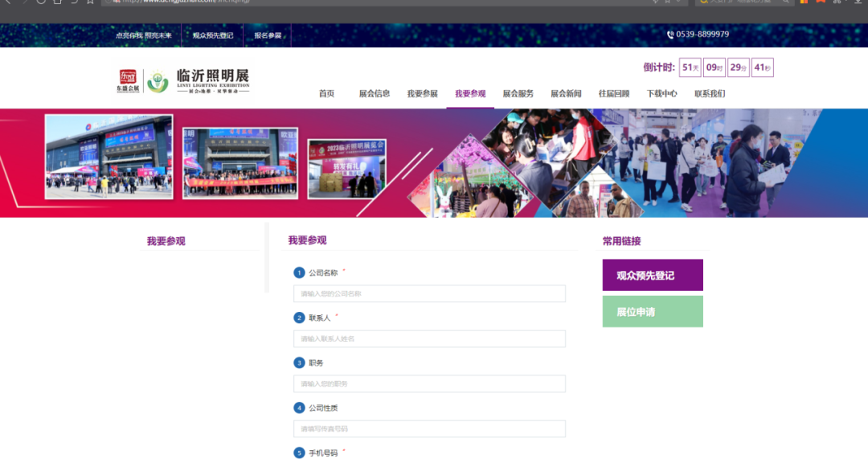
Task: Click the purple 观众预先登记 button
Action: coord(653,275)
